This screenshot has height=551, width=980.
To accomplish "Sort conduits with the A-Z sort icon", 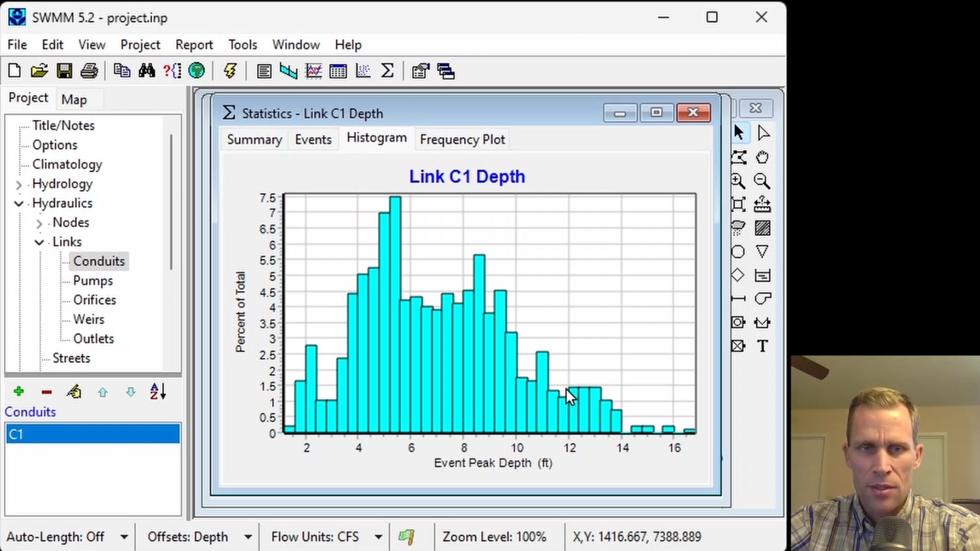I will (x=158, y=391).
